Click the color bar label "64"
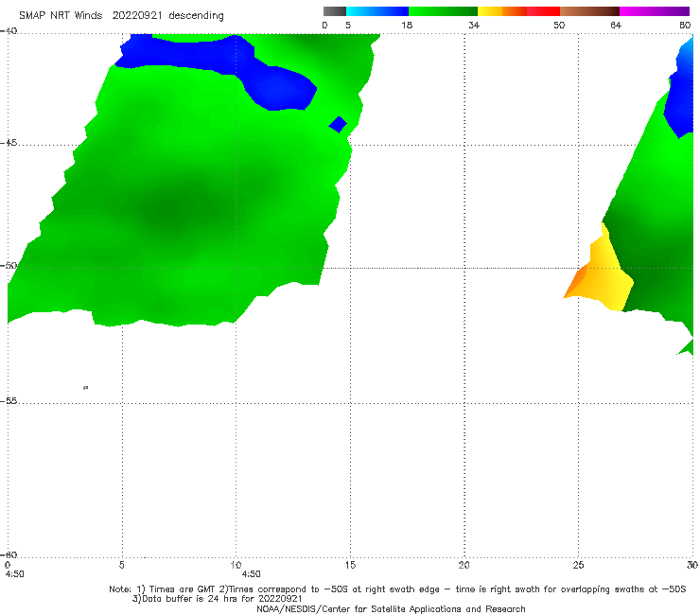Image resolution: width=700 pixels, height=615 pixels. pyautogui.click(x=616, y=26)
